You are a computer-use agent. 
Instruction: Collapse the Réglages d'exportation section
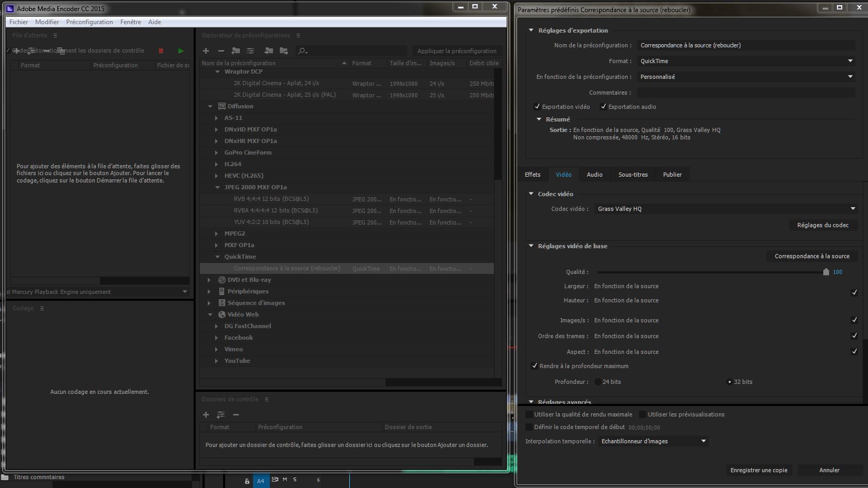tap(531, 30)
